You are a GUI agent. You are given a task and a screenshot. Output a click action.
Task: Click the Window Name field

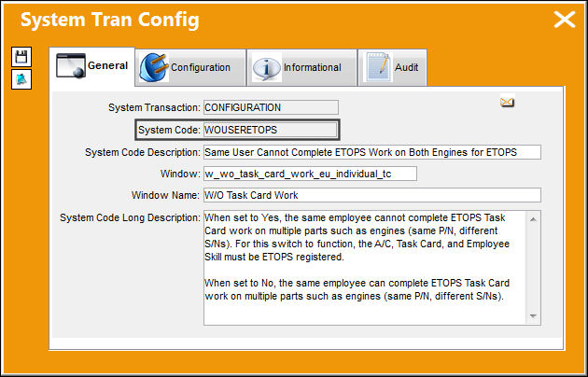[372, 195]
